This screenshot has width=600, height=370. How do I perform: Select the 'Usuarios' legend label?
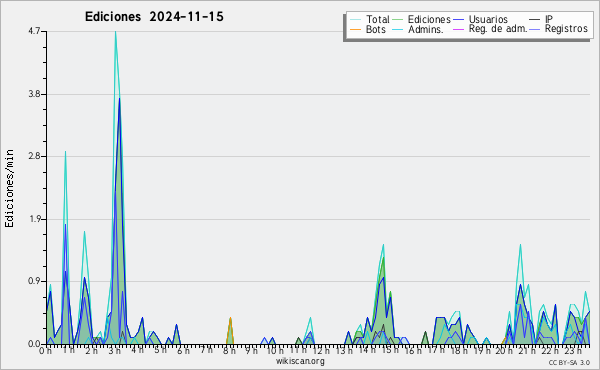click(x=488, y=19)
